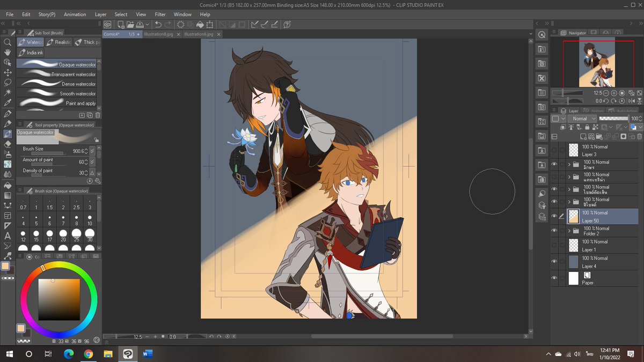Select the Move layer tool
Image resolution: width=644 pixels, height=362 pixels.
coord(8,72)
